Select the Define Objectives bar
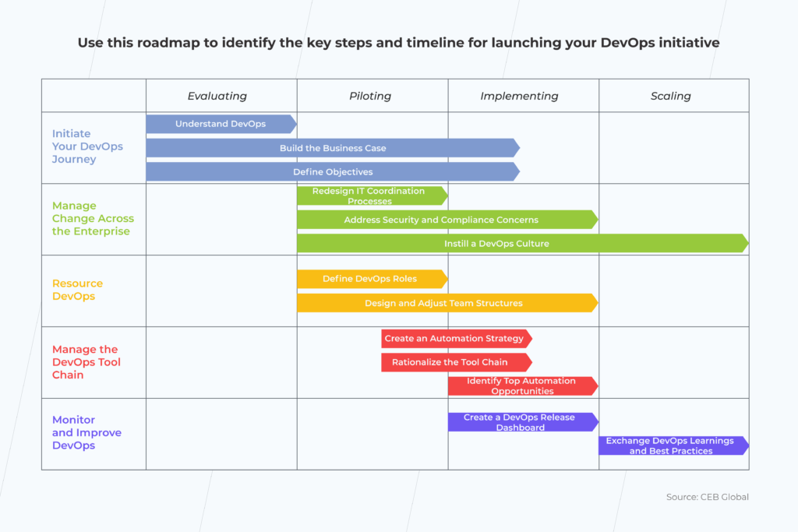 pos(333,172)
